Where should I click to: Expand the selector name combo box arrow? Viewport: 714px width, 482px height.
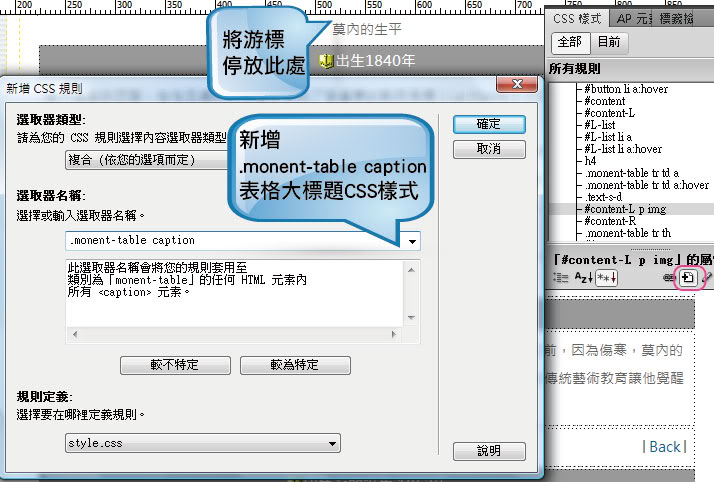[x=411, y=241]
